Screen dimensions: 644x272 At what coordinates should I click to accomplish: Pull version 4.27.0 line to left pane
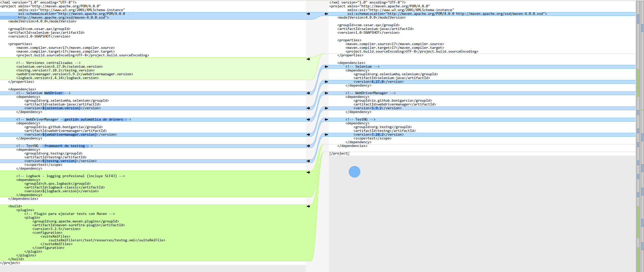(326, 82)
